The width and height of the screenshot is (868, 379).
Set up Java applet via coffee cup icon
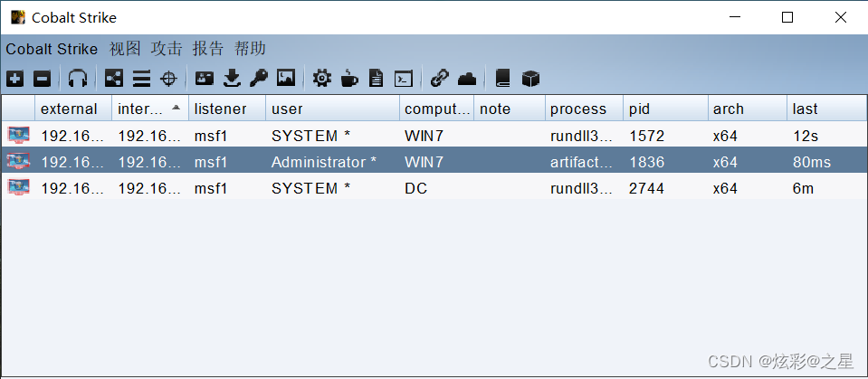[x=348, y=79]
